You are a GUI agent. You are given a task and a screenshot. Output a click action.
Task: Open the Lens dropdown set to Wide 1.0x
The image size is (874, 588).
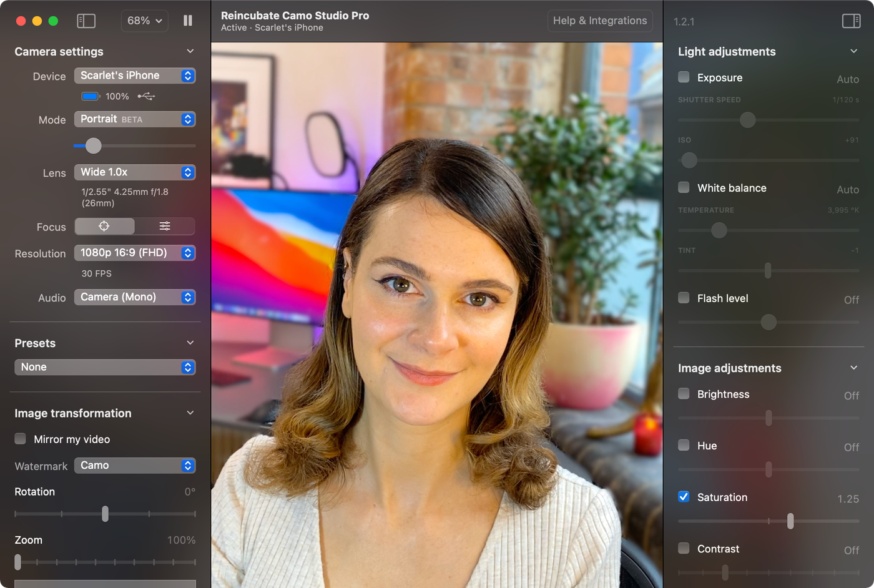click(135, 172)
